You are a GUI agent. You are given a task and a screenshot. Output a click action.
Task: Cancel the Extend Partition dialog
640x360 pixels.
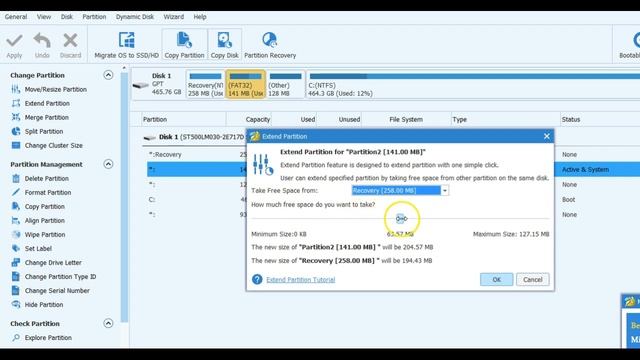[533, 280]
